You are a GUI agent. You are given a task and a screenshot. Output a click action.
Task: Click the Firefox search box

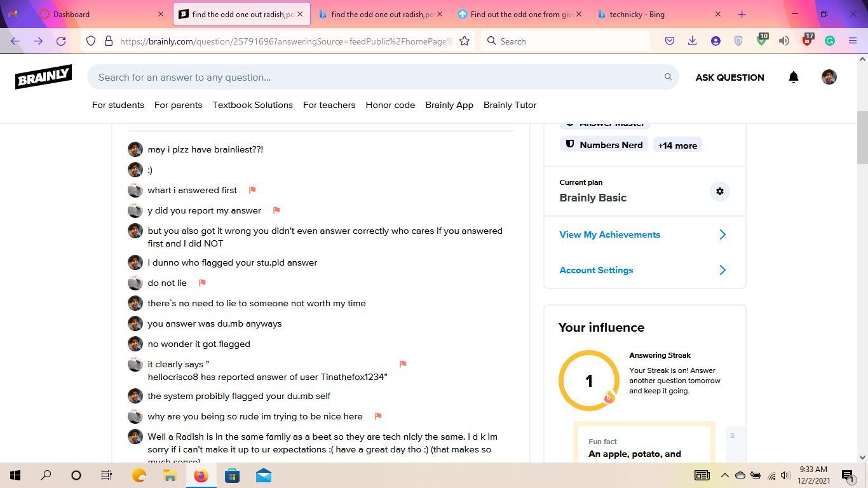click(566, 41)
